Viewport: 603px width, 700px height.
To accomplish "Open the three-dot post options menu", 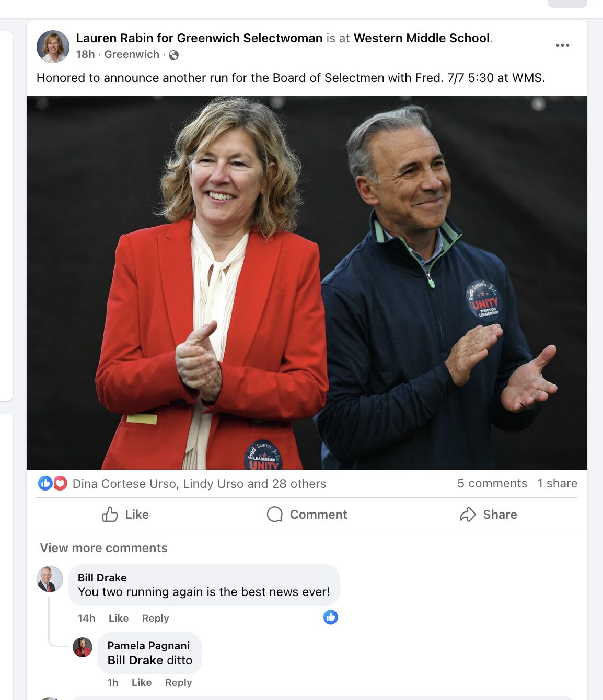I will [x=562, y=45].
